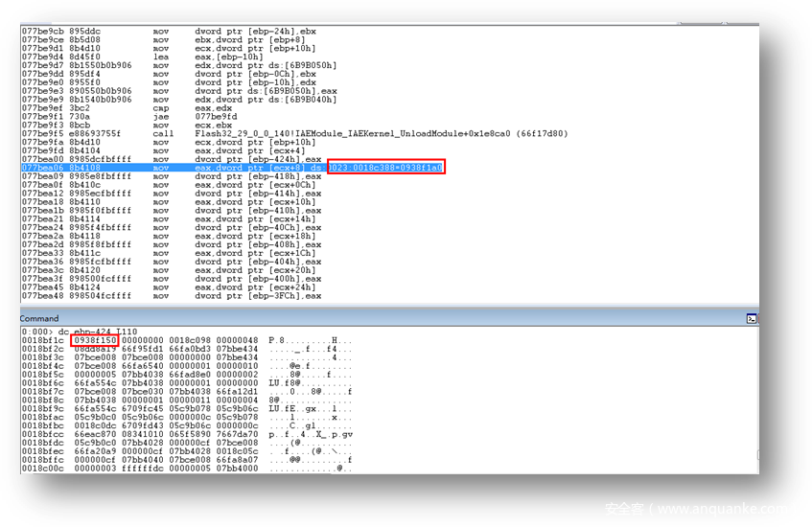Click the red-boxed 0938f150 memory value
This screenshot has height=527, width=812.
[95, 340]
